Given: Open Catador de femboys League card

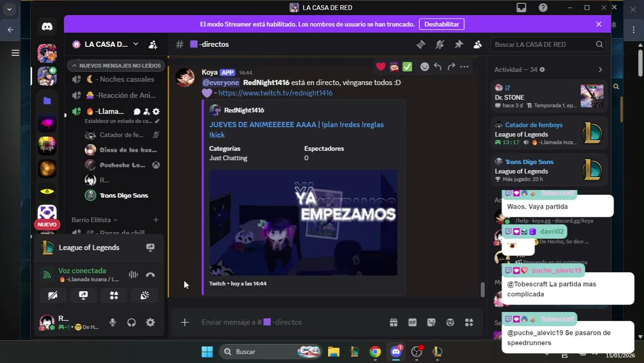Looking at the screenshot, I should 549,134.
